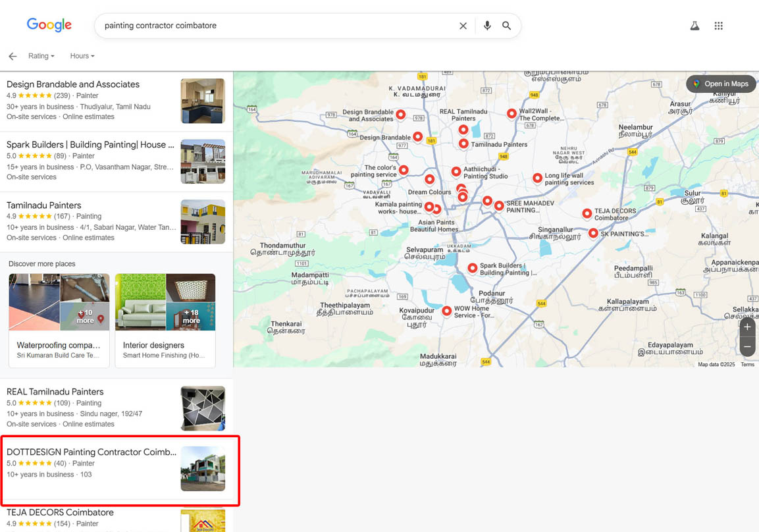Image resolution: width=759 pixels, height=532 pixels.
Task: Click the magnifying glass search icon
Action: click(x=507, y=26)
